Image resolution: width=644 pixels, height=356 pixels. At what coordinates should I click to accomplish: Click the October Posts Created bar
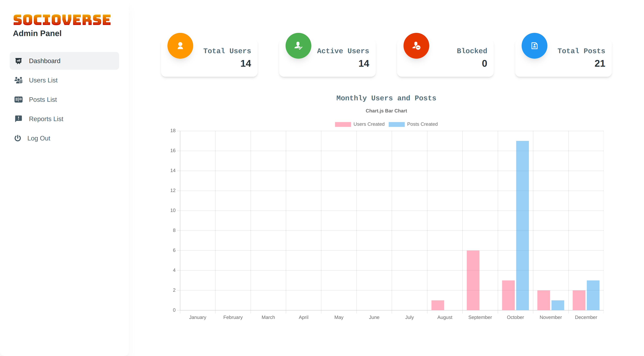522,225
